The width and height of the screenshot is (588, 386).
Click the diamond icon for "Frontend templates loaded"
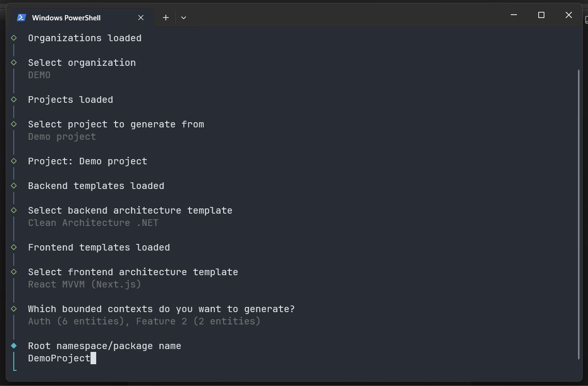[x=13, y=247]
